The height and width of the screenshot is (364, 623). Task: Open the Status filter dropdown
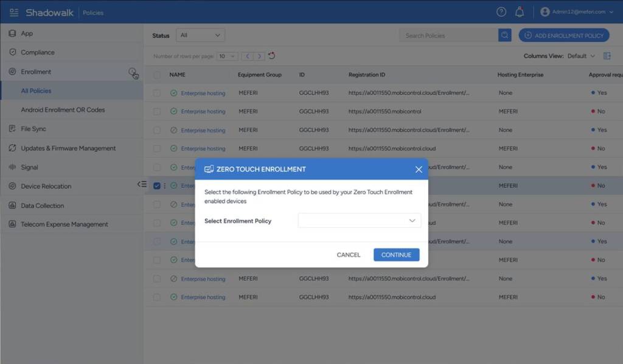200,35
